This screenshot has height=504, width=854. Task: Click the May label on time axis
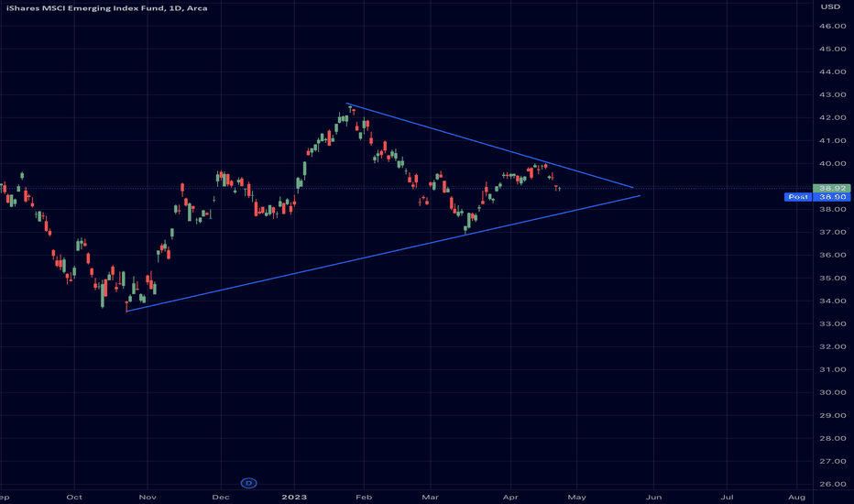tap(576, 497)
